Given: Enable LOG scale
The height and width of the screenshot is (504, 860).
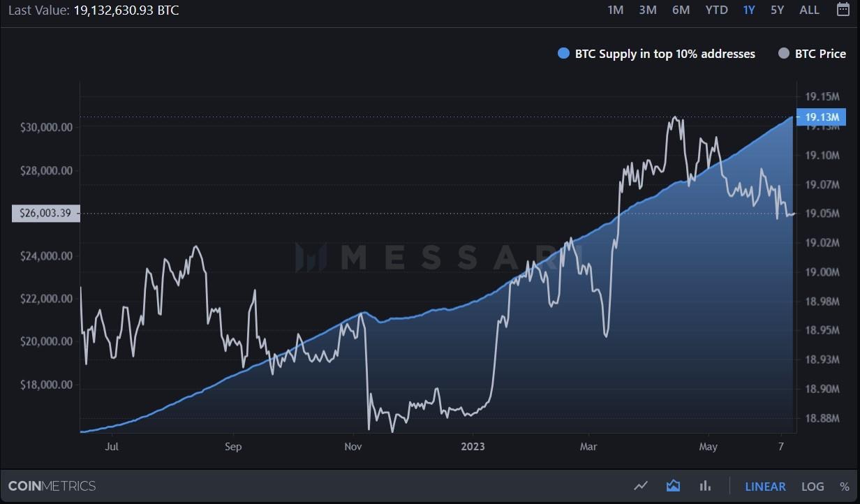Looking at the screenshot, I should click(x=813, y=487).
